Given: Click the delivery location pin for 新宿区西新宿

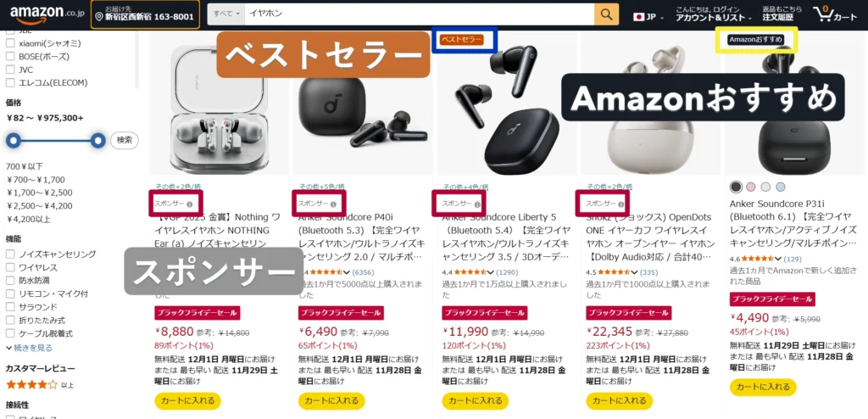Looking at the screenshot, I should (100, 17).
